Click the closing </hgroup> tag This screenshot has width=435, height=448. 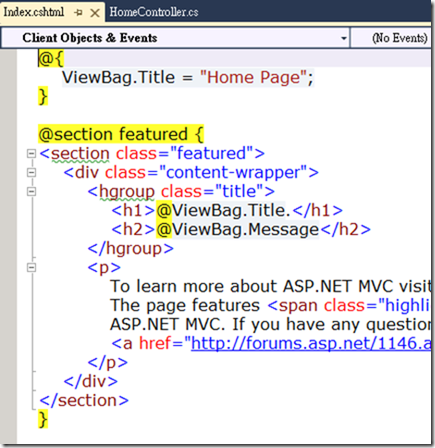(x=131, y=249)
